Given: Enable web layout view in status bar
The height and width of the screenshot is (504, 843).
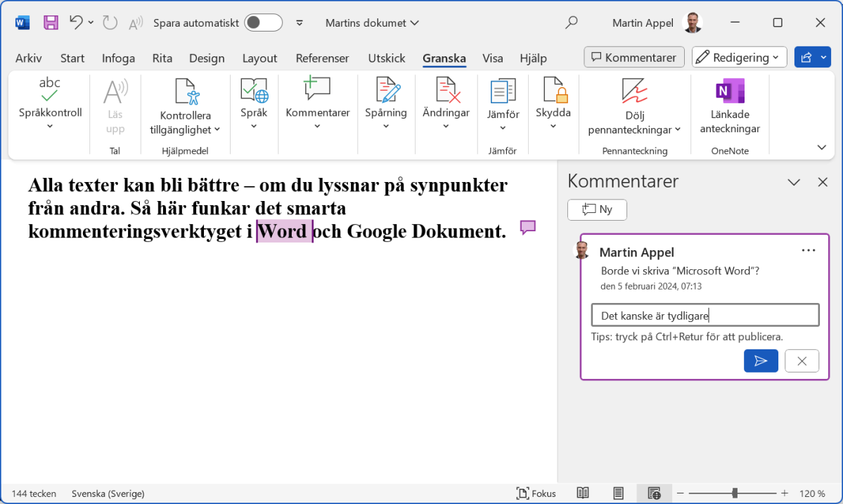Looking at the screenshot, I should pyautogui.click(x=654, y=493).
